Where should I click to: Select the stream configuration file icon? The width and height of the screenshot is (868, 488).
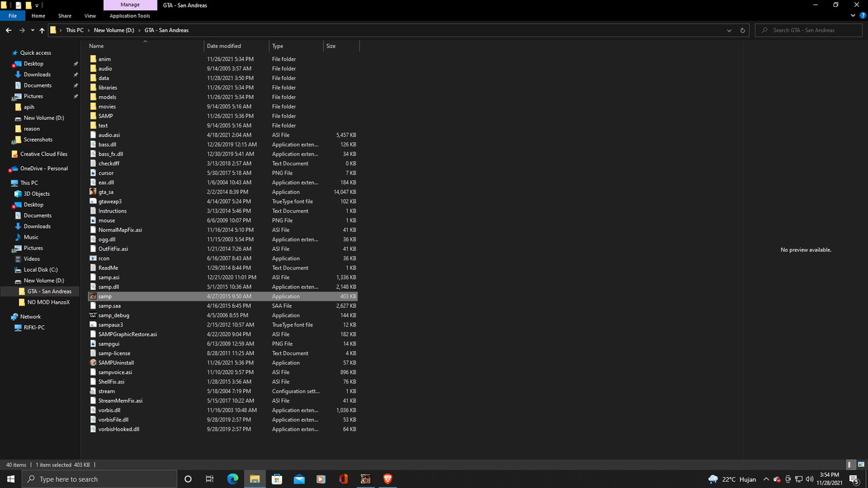click(x=93, y=391)
